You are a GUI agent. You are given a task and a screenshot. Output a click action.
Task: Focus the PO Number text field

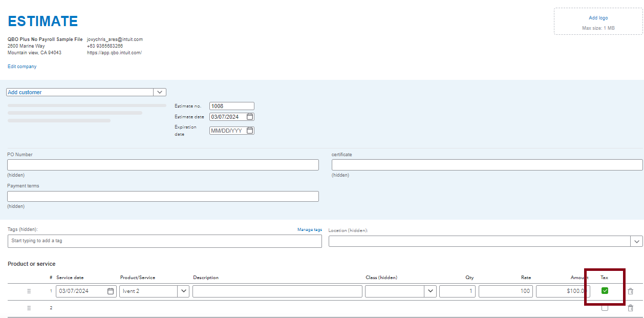pyautogui.click(x=163, y=165)
